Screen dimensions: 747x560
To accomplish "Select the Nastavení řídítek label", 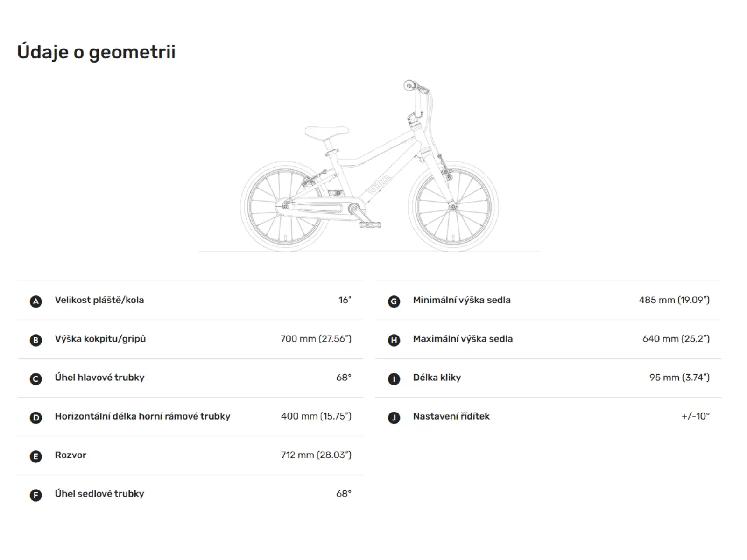I will 451,416.
